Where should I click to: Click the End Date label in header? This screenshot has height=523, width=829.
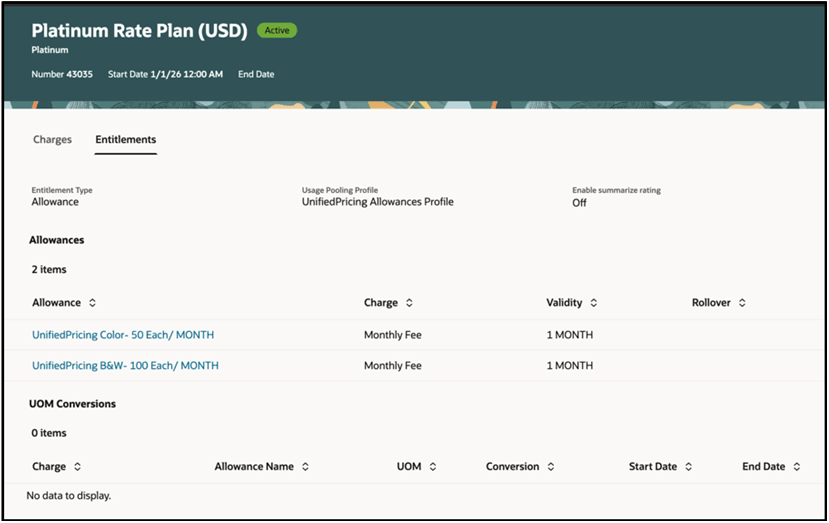coord(256,75)
